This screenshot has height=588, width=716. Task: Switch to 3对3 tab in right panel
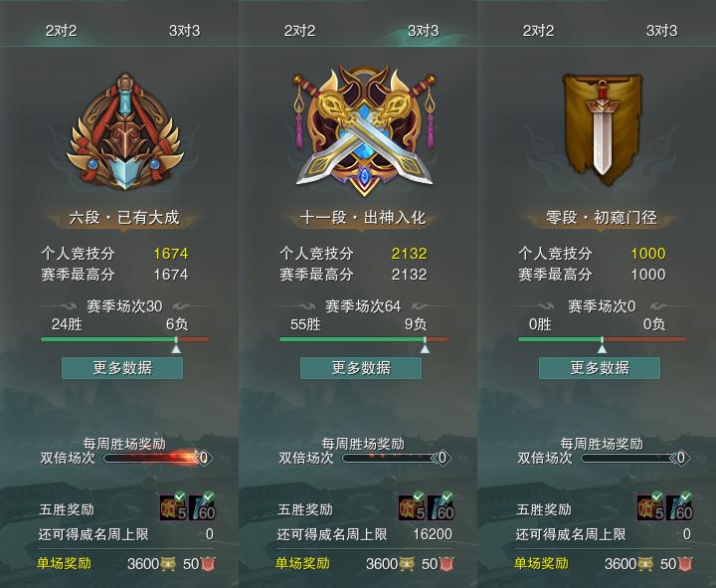[661, 31]
